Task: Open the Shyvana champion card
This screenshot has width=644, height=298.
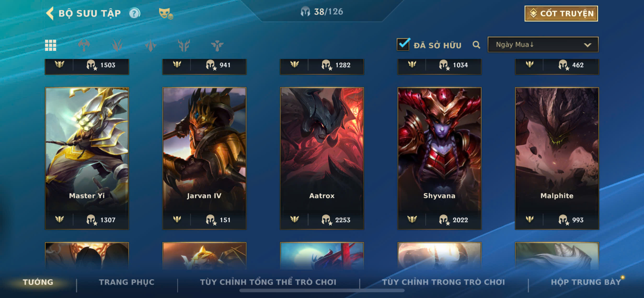Action: click(x=439, y=158)
